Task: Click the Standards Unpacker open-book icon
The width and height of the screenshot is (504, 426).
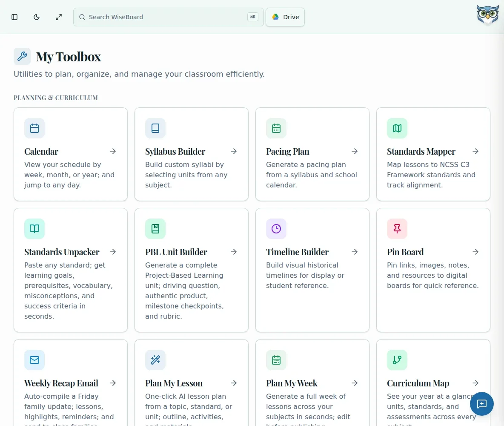Action: pos(34,228)
